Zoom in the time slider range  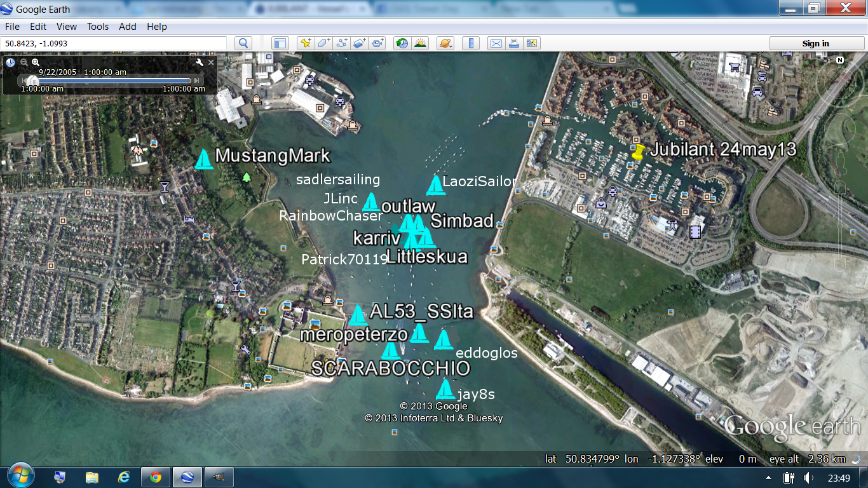point(36,62)
